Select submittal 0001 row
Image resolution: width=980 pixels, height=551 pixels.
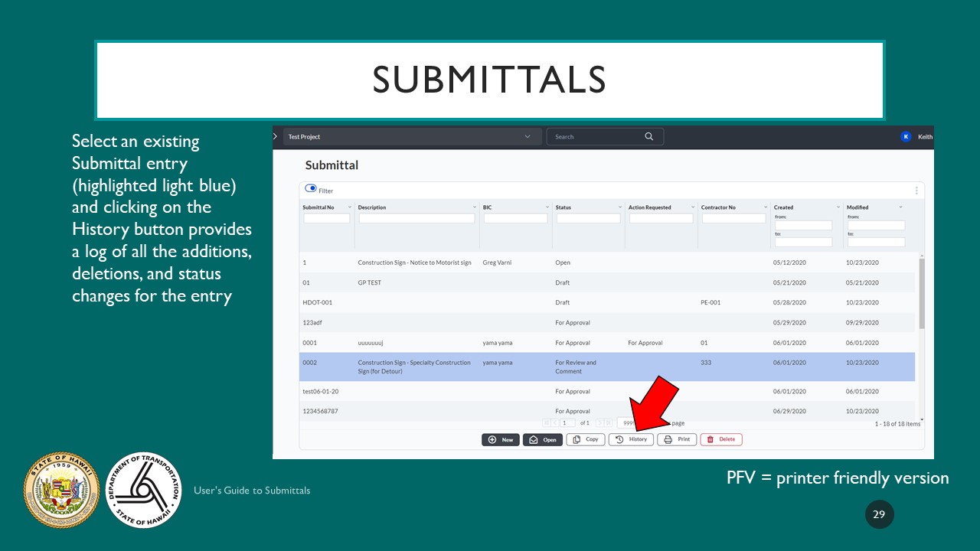(607, 343)
